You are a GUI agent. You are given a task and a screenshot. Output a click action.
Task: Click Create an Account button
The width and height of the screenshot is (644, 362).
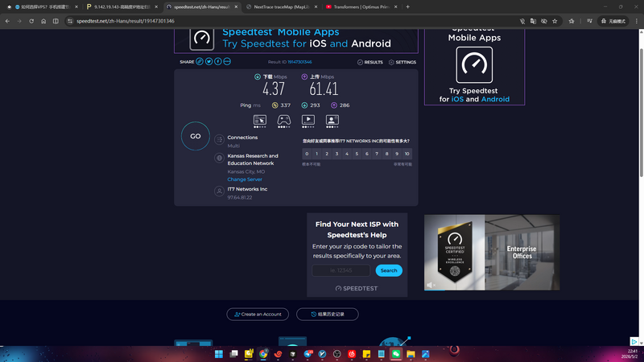[258, 315]
